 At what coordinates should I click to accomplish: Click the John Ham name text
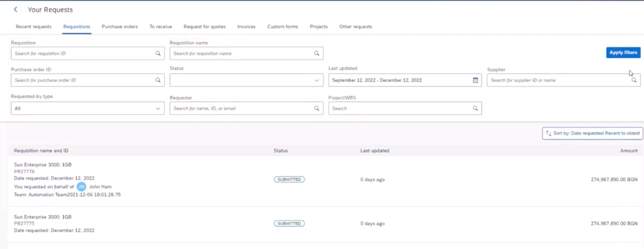coord(100,187)
